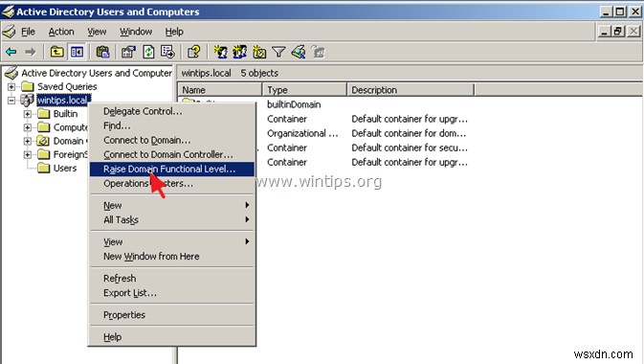Viewport: 644px width, 364px height.
Task: Select the Saved Queries tree label
Action: [x=67, y=86]
